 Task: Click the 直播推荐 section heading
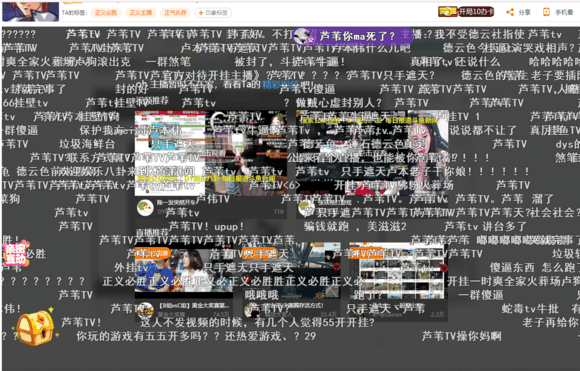click(153, 232)
